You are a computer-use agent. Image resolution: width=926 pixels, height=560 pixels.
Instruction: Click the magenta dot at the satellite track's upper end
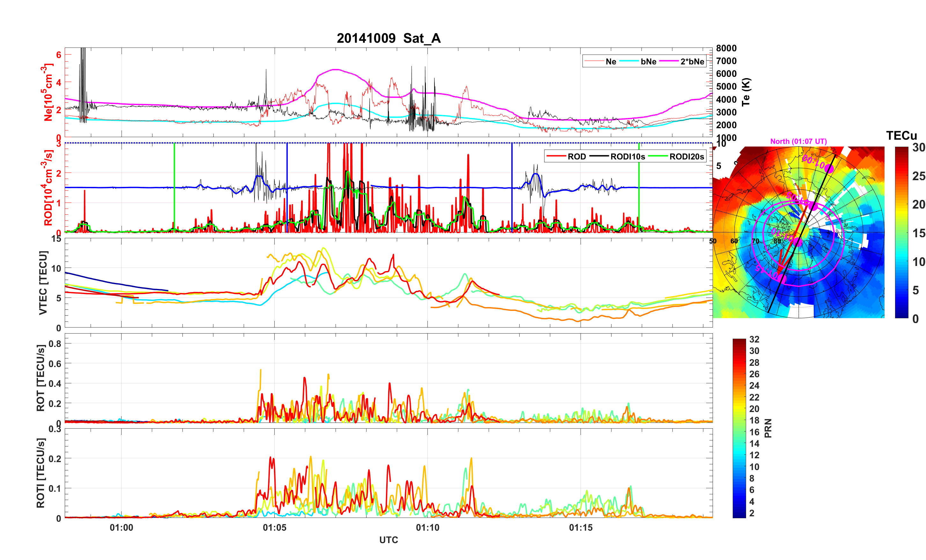[x=829, y=168]
